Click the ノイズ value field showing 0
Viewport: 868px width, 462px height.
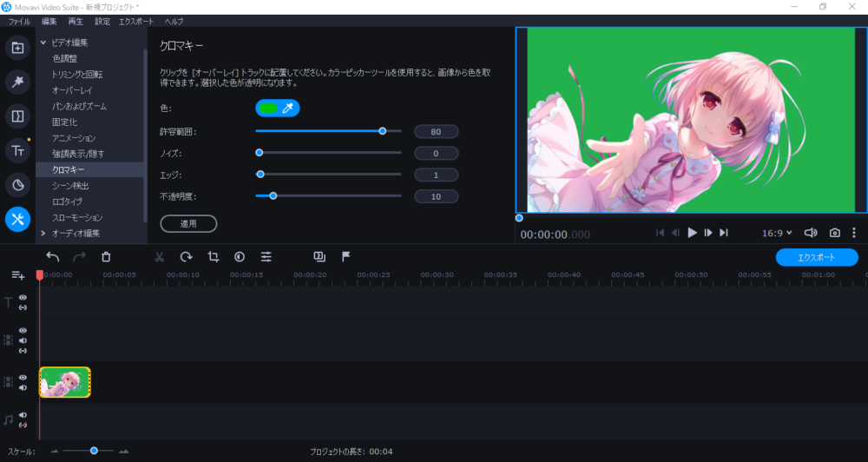coord(437,154)
